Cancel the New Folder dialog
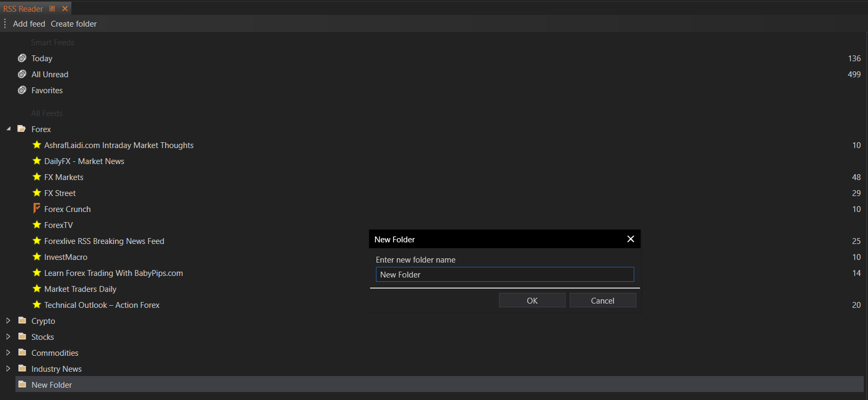 click(602, 300)
